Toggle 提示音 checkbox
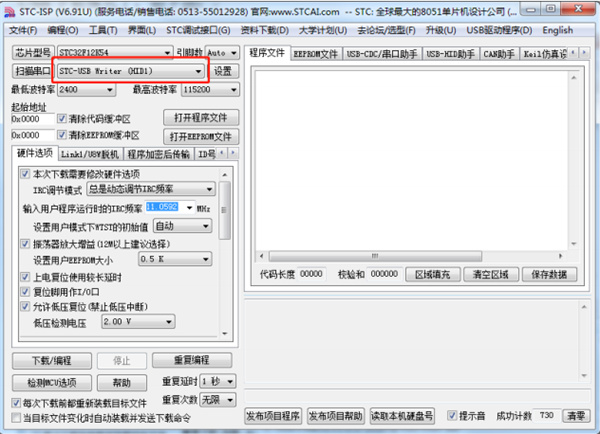Viewport: 600px width, 434px height. click(x=452, y=415)
